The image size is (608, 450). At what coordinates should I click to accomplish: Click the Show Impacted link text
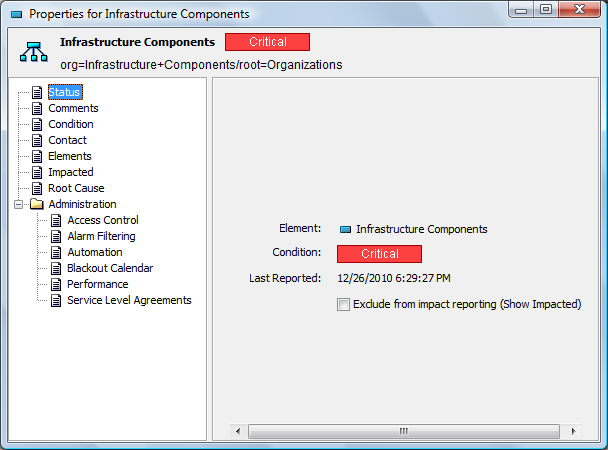541,304
